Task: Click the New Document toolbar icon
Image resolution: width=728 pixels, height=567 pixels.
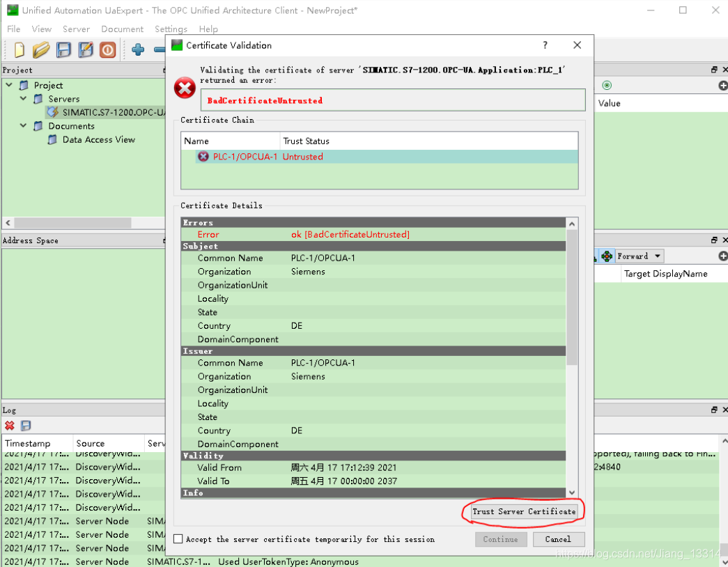Action: pyautogui.click(x=19, y=49)
